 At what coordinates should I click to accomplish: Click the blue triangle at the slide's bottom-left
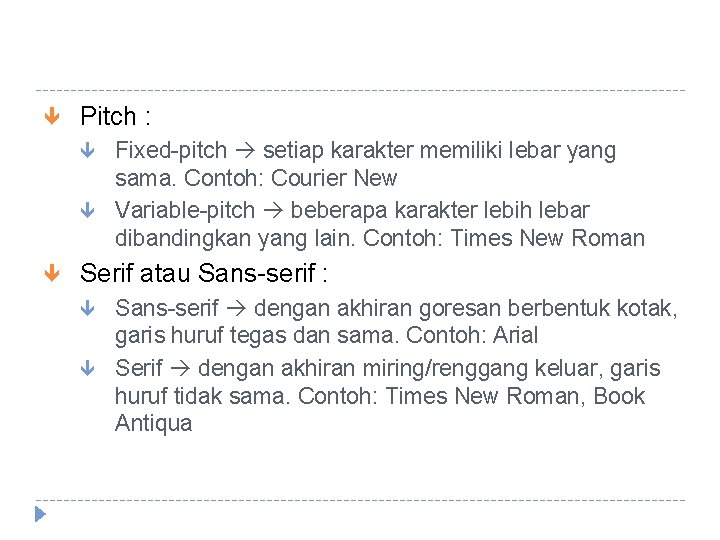click(40, 515)
